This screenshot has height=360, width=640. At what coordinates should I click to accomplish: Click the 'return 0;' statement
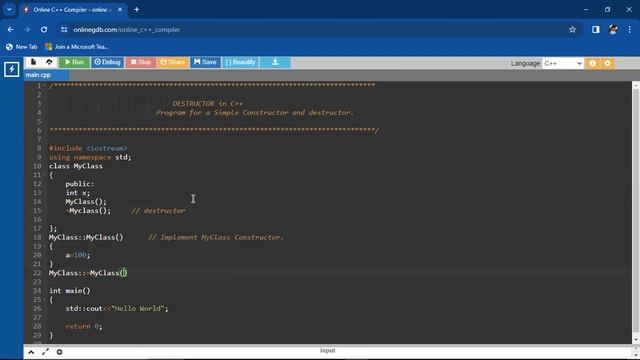tap(84, 326)
